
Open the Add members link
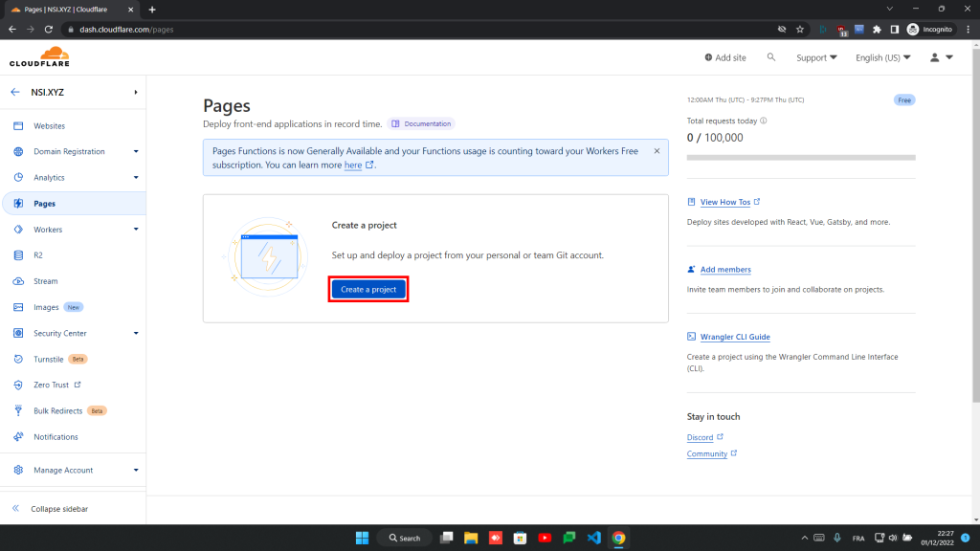725,269
